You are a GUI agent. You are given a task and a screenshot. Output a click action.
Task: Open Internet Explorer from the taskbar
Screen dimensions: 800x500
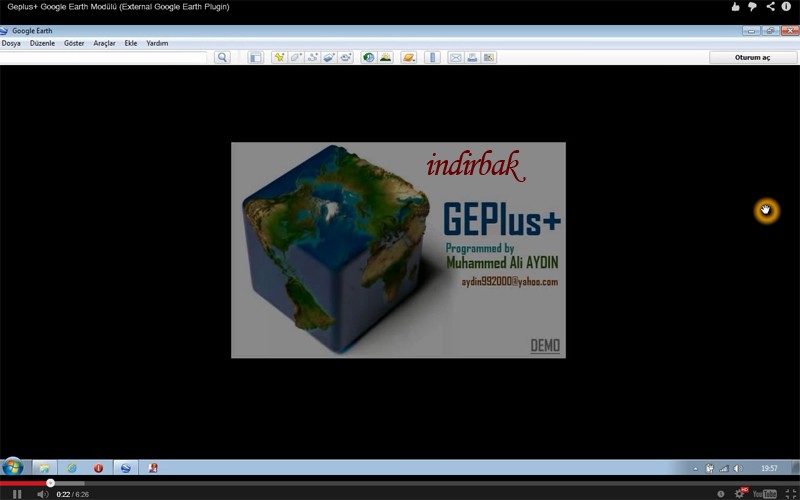click(71, 467)
